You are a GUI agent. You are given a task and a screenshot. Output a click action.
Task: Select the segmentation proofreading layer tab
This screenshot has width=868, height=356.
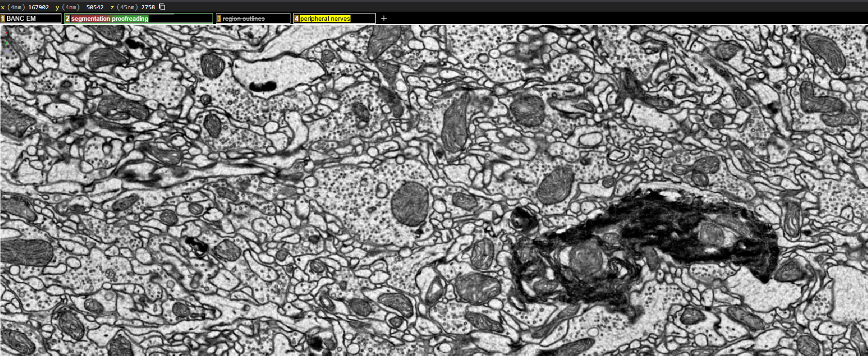tap(110, 18)
